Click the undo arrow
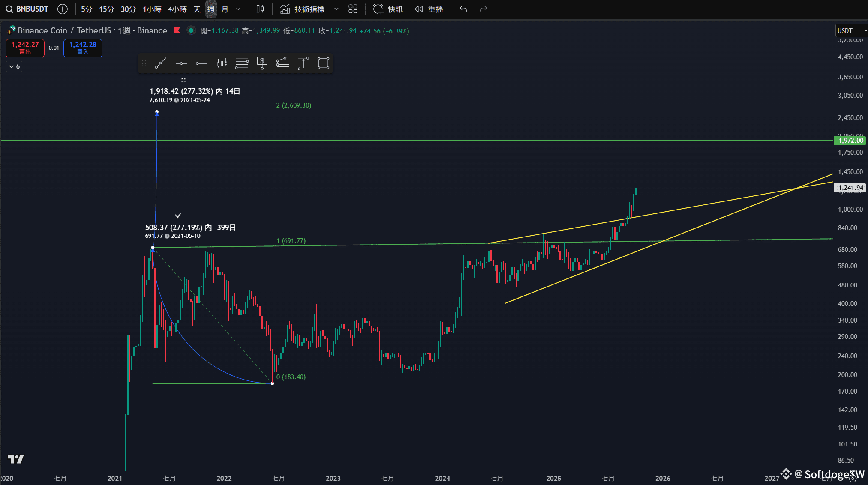Viewport: 868px width, 485px height. 463,9
